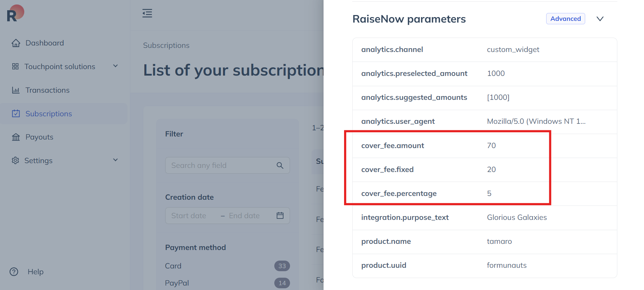Collapse the sidebar menu toggle icon
Image resolution: width=644 pixels, height=290 pixels.
pyautogui.click(x=147, y=13)
